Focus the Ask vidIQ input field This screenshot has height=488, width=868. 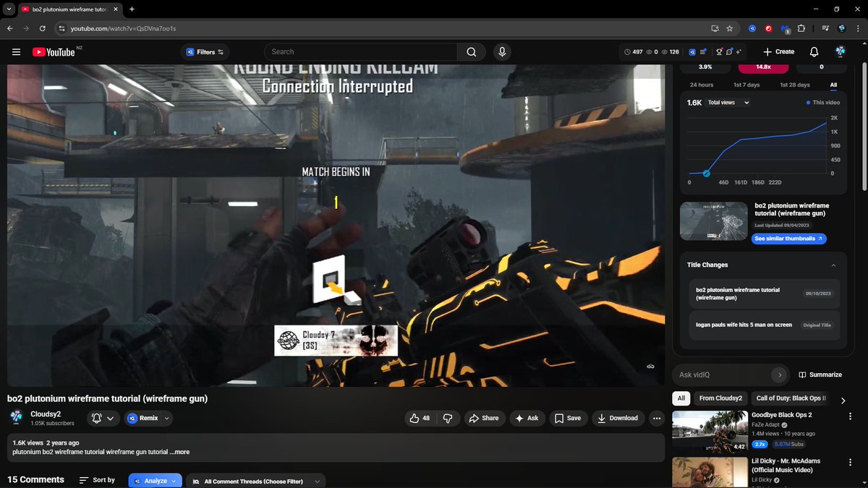(x=721, y=374)
